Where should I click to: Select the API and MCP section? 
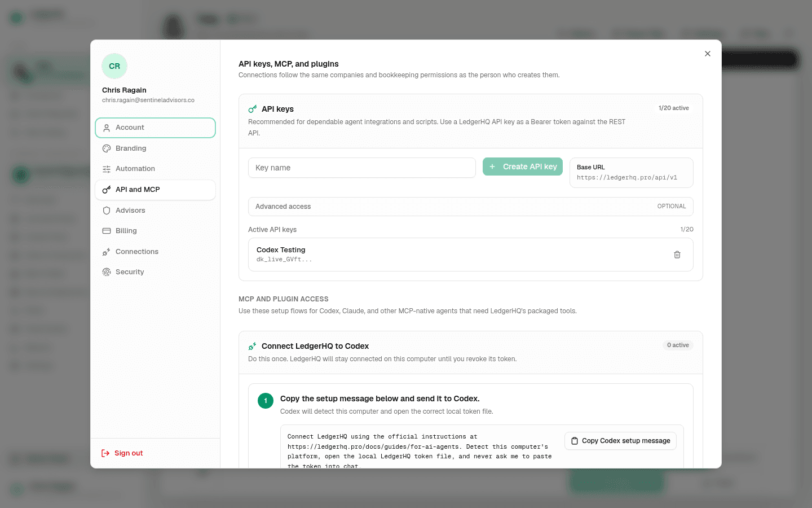tap(155, 190)
